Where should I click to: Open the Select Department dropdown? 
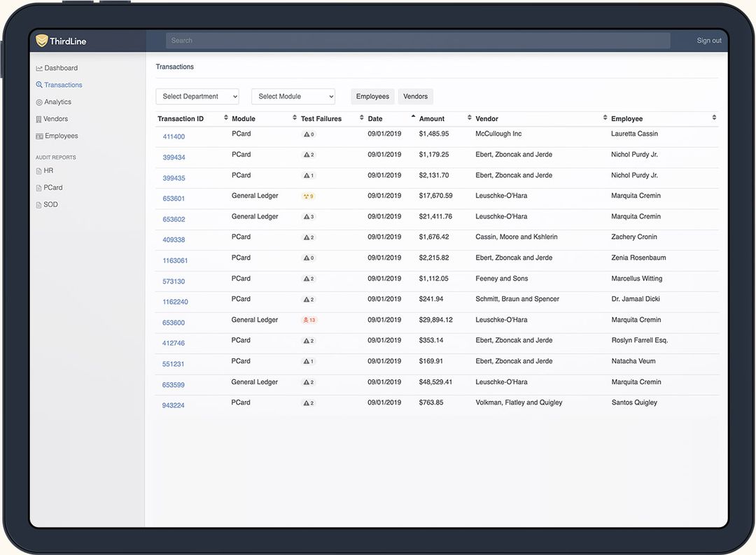197,97
